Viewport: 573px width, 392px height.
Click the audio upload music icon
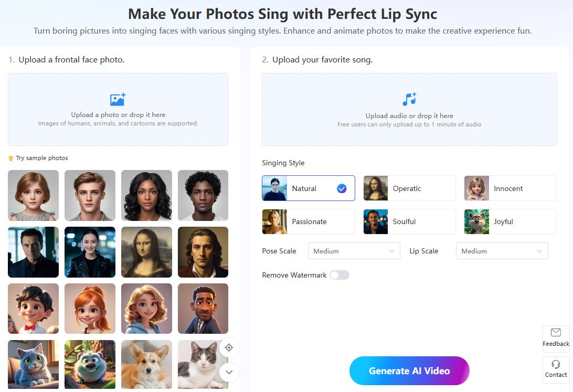tap(409, 99)
